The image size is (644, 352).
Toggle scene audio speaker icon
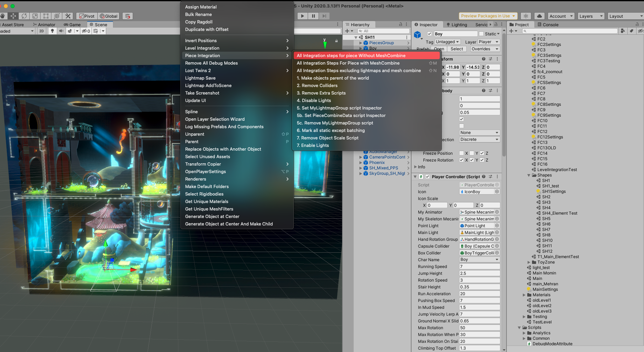click(x=61, y=31)
